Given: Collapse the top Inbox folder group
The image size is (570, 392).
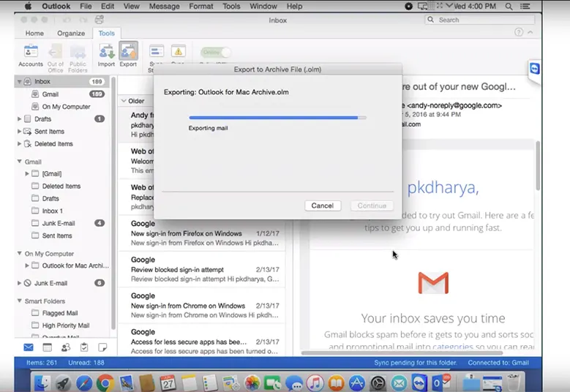Looking at the screenshot, I should [19, 81].
